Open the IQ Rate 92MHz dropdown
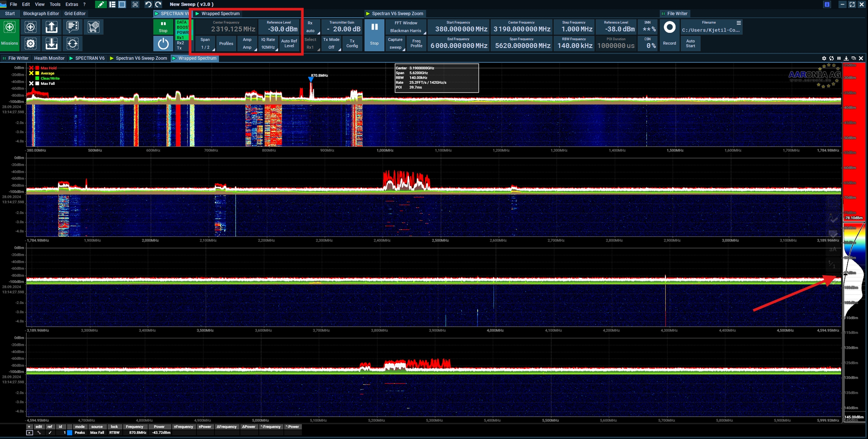The image size is (868, 439). pyautogui.click(x=268, y=44)
